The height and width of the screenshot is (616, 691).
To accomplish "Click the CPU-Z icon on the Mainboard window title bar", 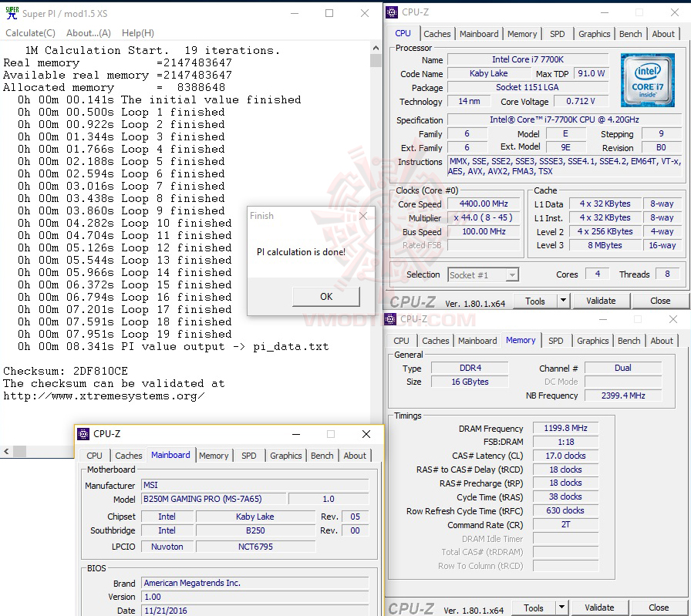I will [84, 434].
